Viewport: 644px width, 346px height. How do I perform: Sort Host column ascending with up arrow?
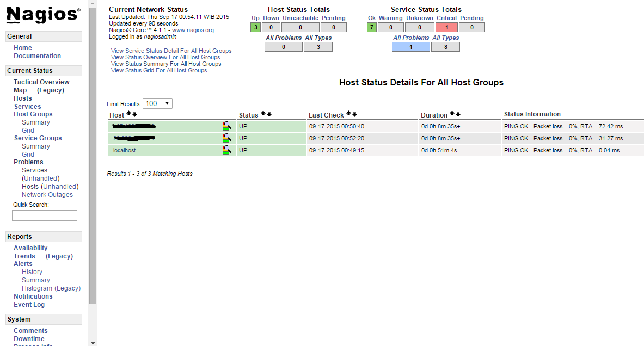128,114
